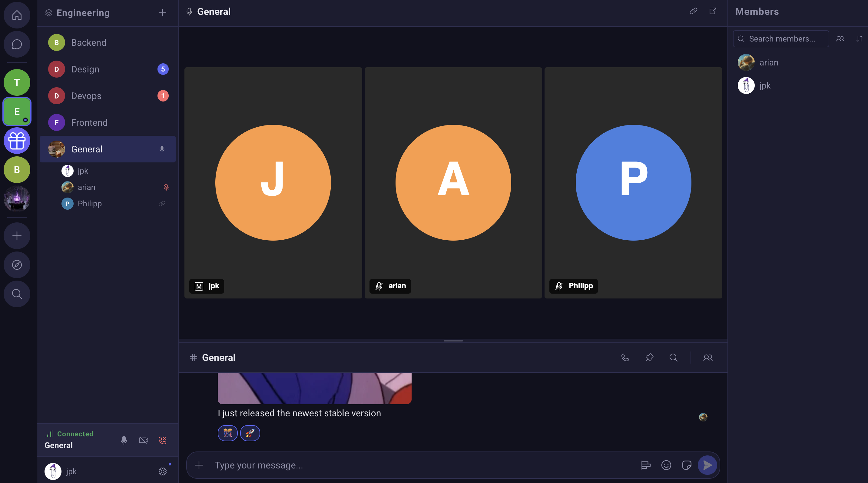Click the call panel resize handle
This screenshot has height=483, width=868.
click(453, 340)
